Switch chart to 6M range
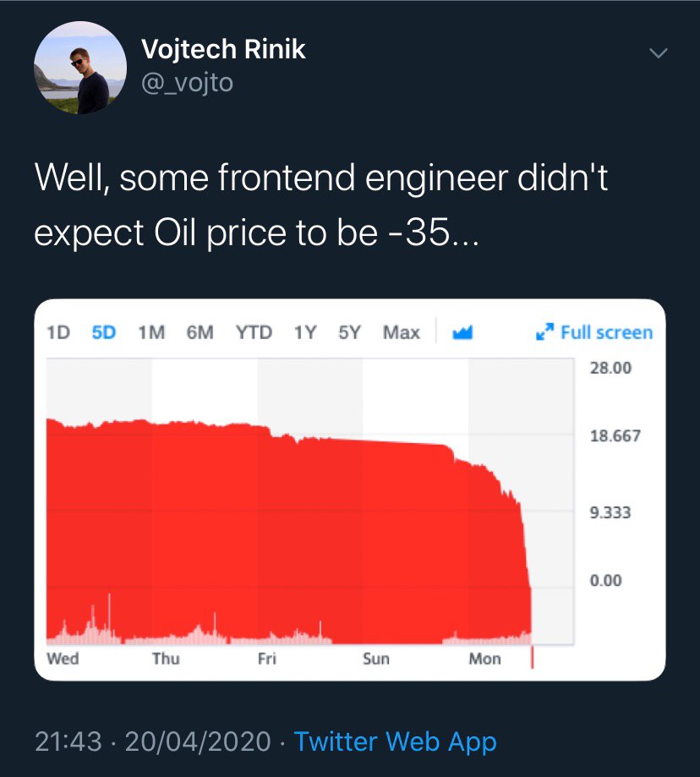The width and height of the screenshot is (700, 777). click(x=200, y=332)
